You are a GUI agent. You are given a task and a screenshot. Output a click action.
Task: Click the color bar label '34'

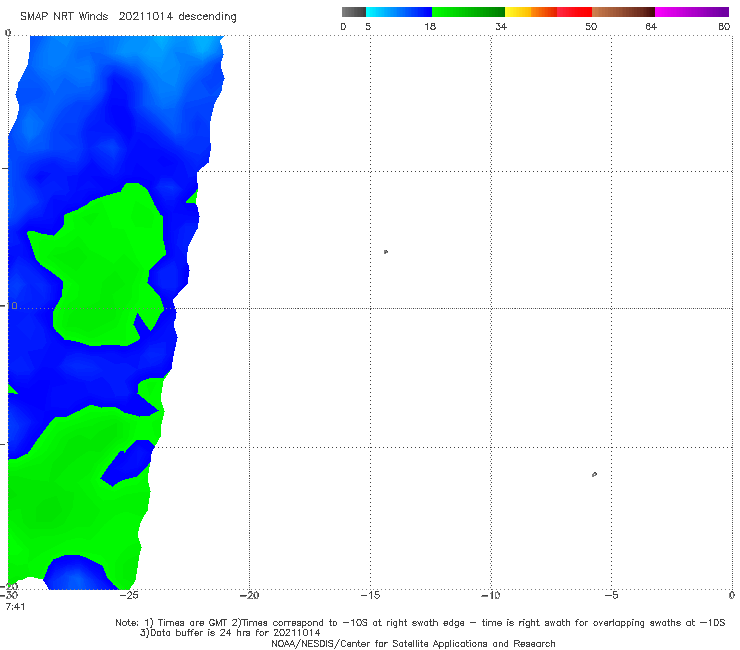click(501, 27)
